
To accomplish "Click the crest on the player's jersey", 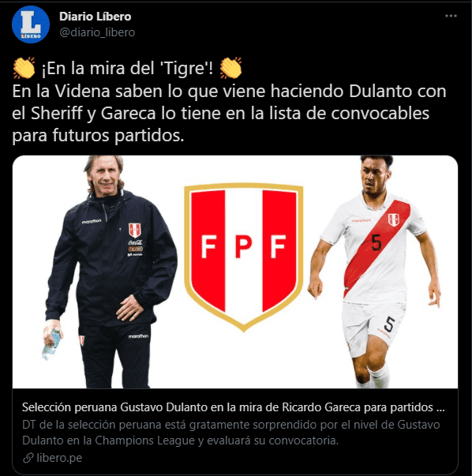I will point(393,219).
